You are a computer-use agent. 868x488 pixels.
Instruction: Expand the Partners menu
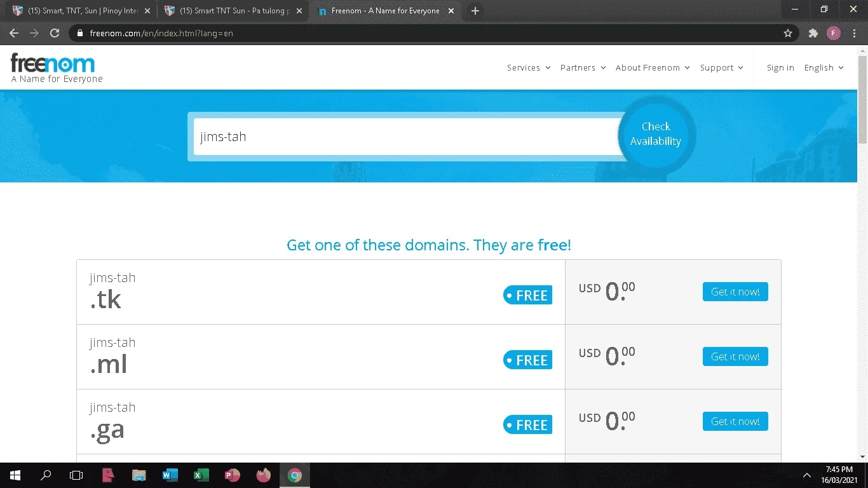pyautogui.click(x=583, y=67)
